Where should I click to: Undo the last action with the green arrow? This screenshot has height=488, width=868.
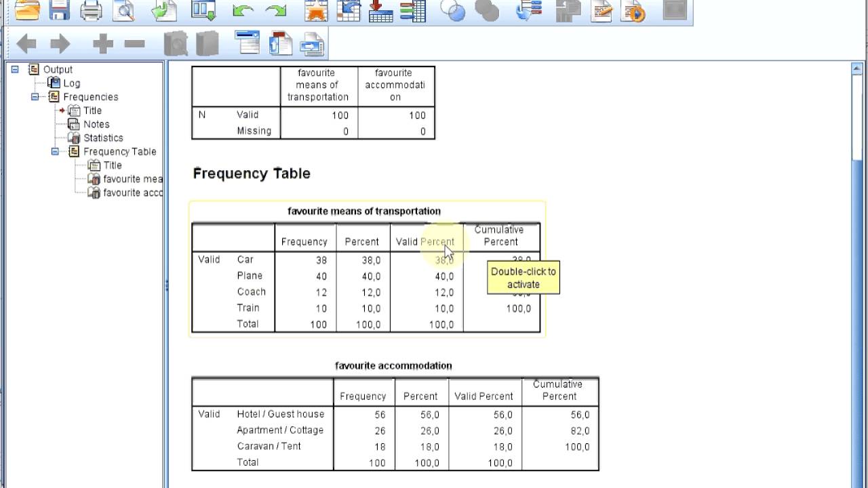(x=243, y=10)
